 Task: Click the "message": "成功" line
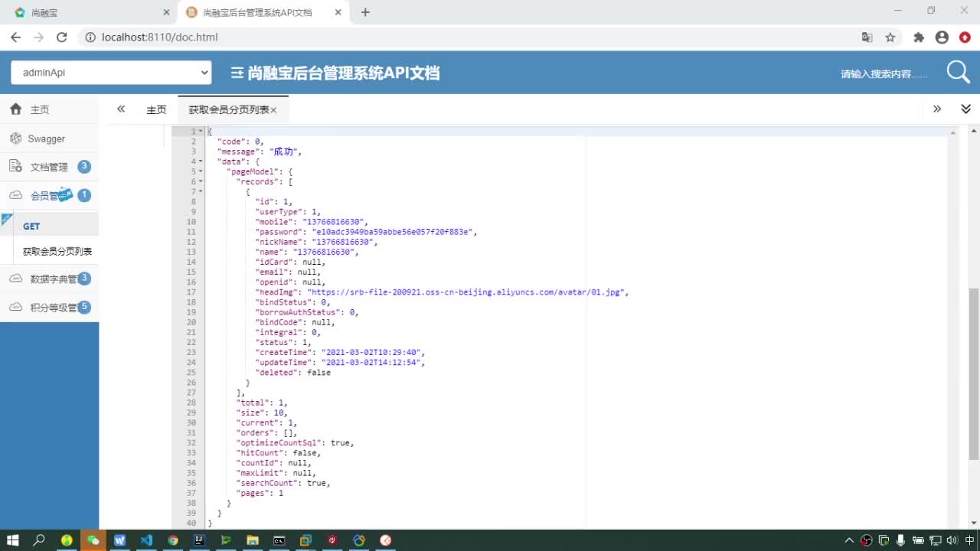coord(260,152)
